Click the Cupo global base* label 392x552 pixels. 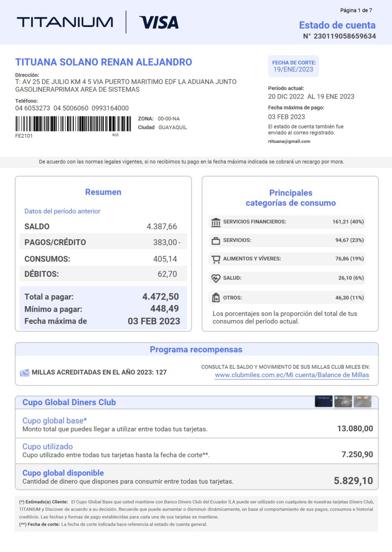(x=55, y=421)
